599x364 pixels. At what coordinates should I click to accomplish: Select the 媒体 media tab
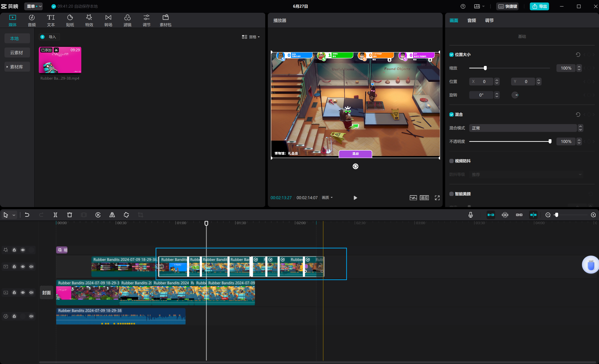(12, 20)
